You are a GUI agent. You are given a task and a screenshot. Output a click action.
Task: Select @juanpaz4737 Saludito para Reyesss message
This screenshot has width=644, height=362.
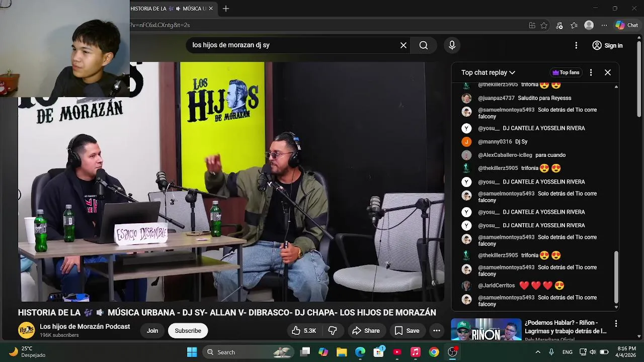point(524,98)
